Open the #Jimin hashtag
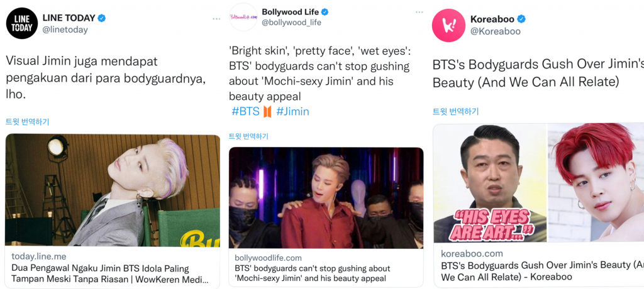 click(x=293, y=112)
